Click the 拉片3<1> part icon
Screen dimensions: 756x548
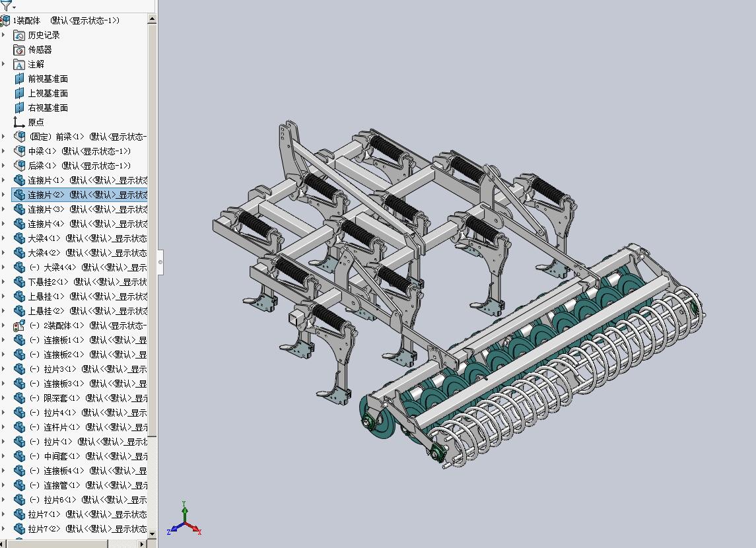(x=19, y=368)
